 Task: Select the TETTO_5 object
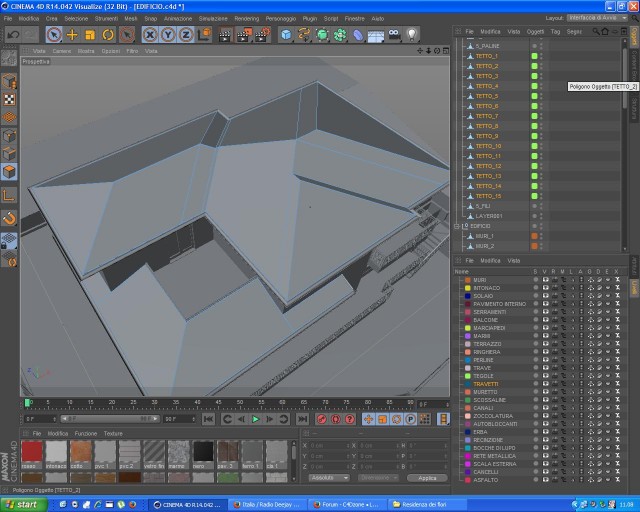pyautogui.click(x=487, y=96)
